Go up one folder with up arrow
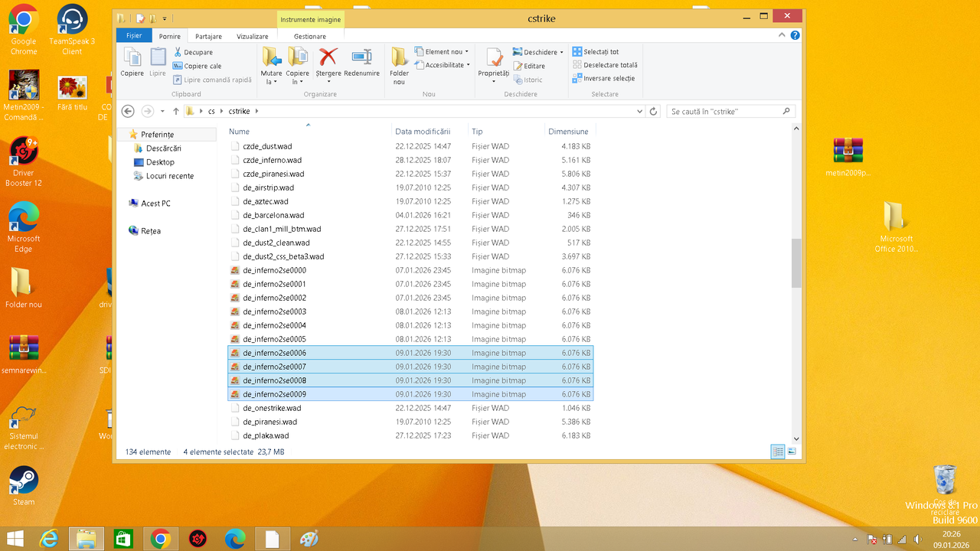This screenshot has height=551, width=980. (x=175, y=111)
